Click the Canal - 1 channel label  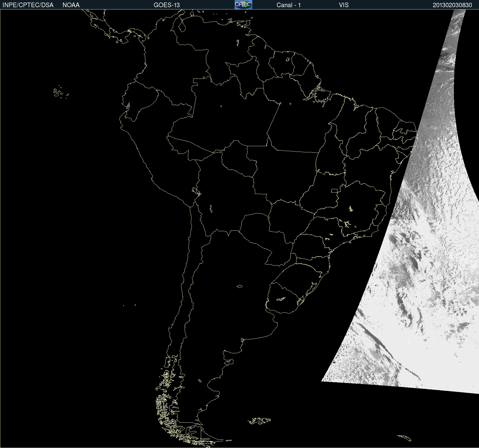[x=288, y=5]
